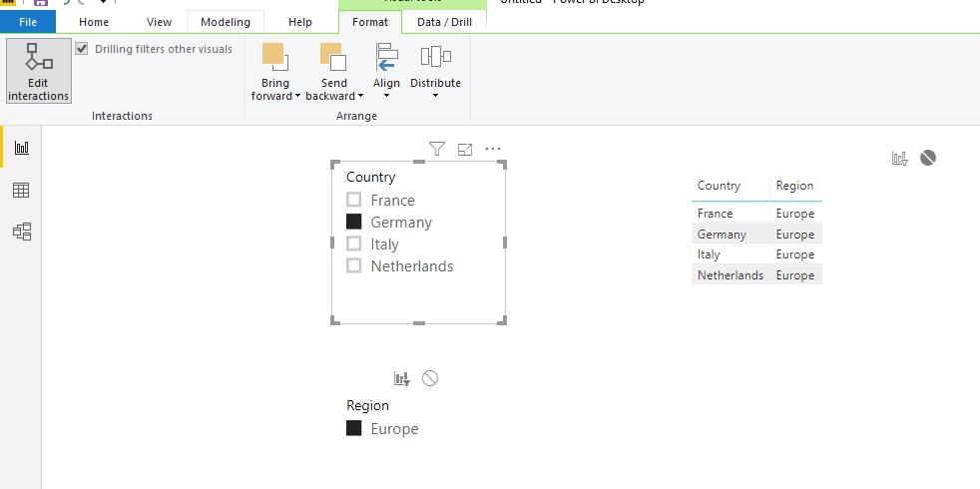Viewport: 980px width, 489px height.
Task: Uncheck the Europe checkbox in Region slicer
Action: click(353, 428)
